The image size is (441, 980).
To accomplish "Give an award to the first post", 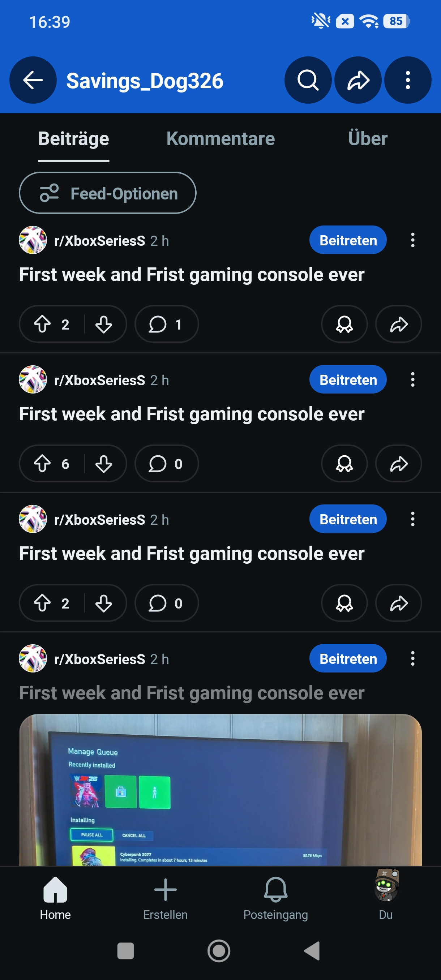I will (x=344, y=324).
